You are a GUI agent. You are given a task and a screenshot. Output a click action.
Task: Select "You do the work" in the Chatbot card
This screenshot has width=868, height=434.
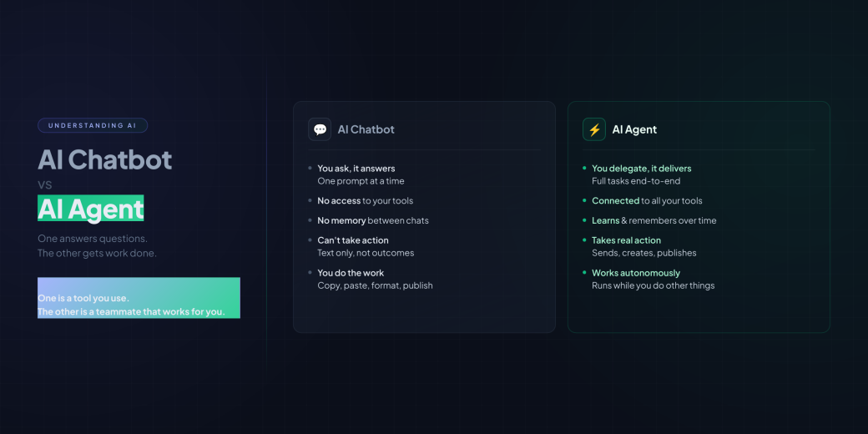pyautogui.click(x=351, y=273)
